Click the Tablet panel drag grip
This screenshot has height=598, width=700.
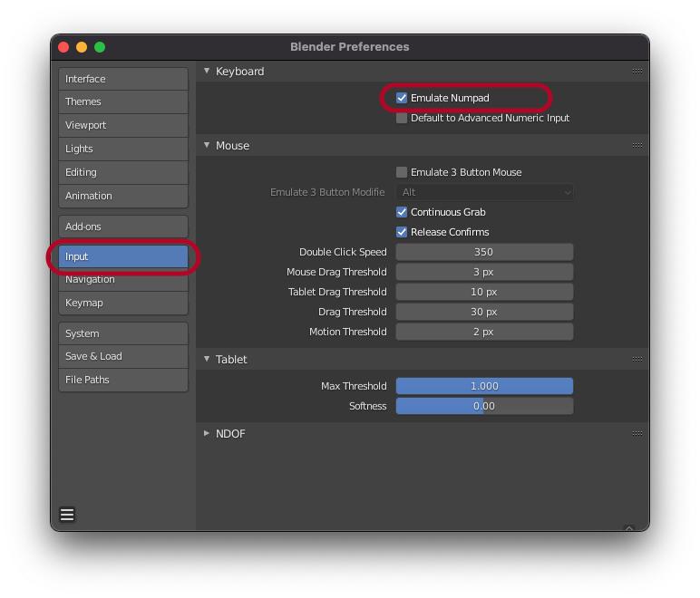tap(637, 359)
